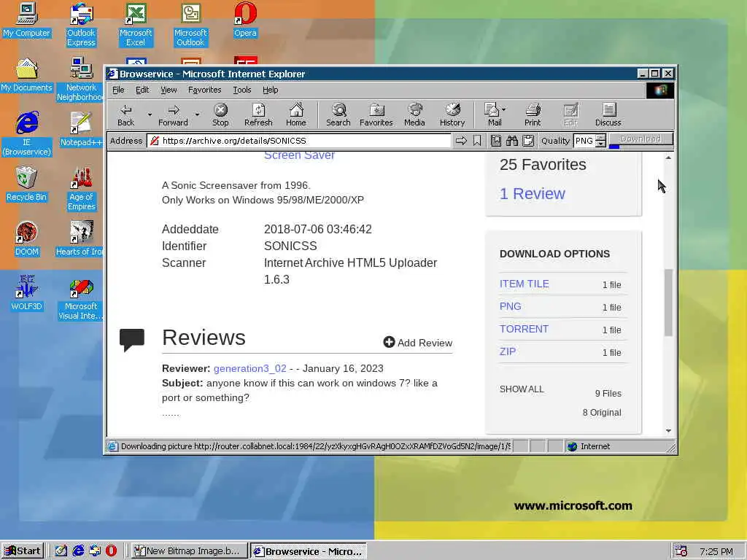Image resolution: width=747 pixels, height=560 pixels.
Task: Click the binoculars find icon
Action: 512,141
